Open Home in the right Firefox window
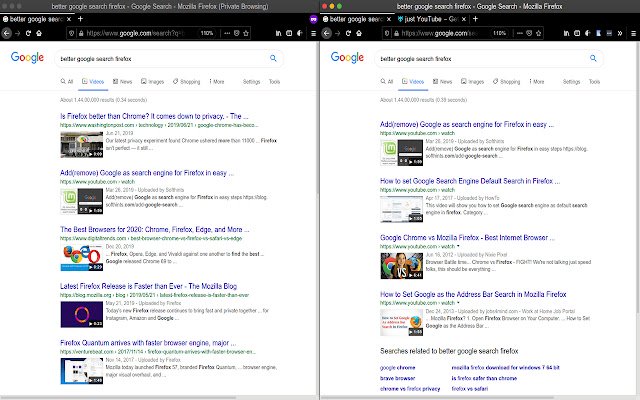This screenshot has width=640, height=400. (x=359, y=33)
